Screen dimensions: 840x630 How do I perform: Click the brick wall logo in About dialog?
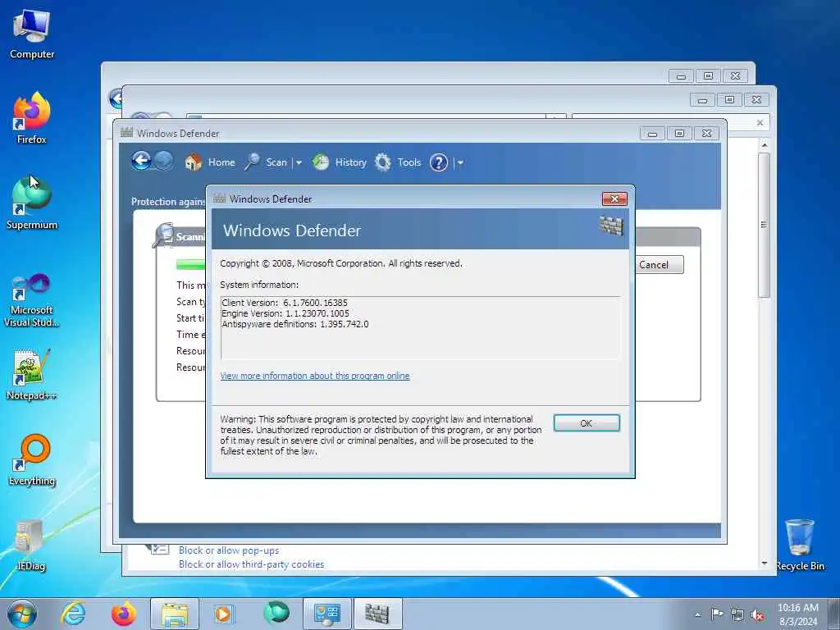[x=611, y=226]
